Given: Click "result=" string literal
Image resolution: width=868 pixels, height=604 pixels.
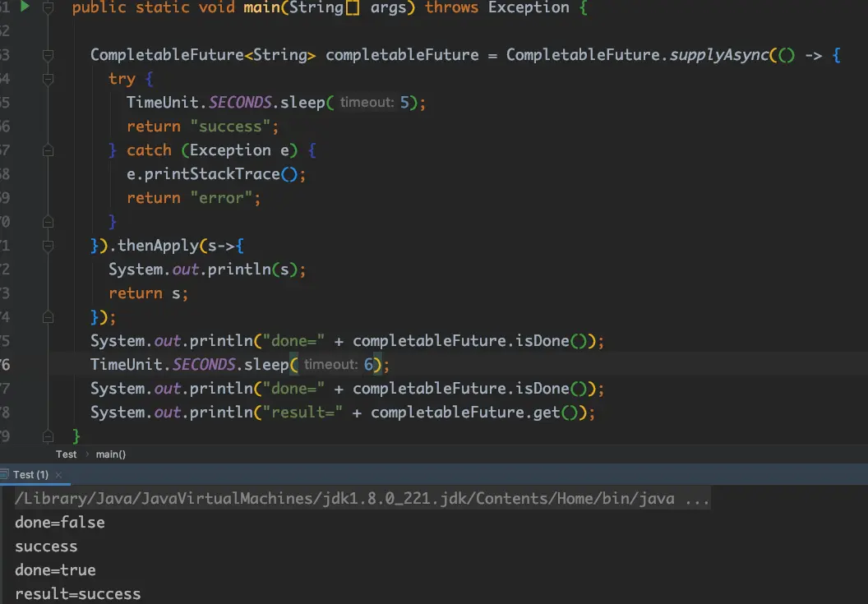Looking at the screenshot, I should click(x=302, y=413).
